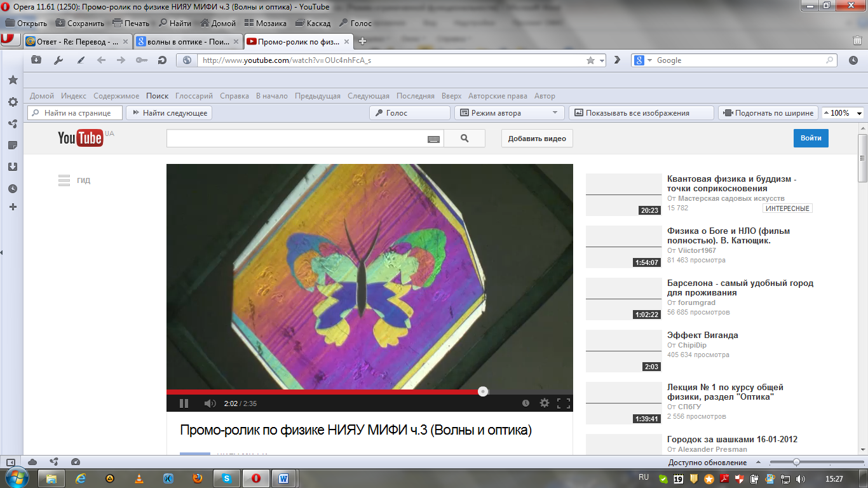
Task: Click the blue 'Войти' sign-in button
Action: pos(811,138)
